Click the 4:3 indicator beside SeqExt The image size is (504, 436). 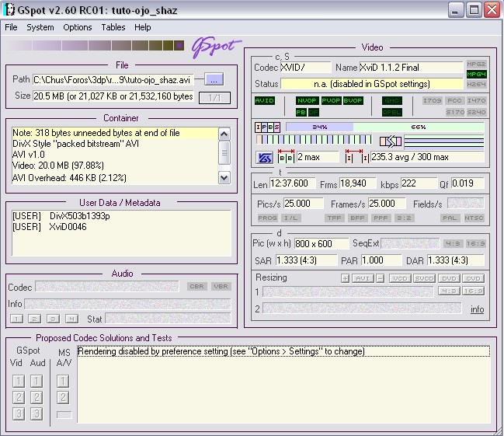coord(454,243)
